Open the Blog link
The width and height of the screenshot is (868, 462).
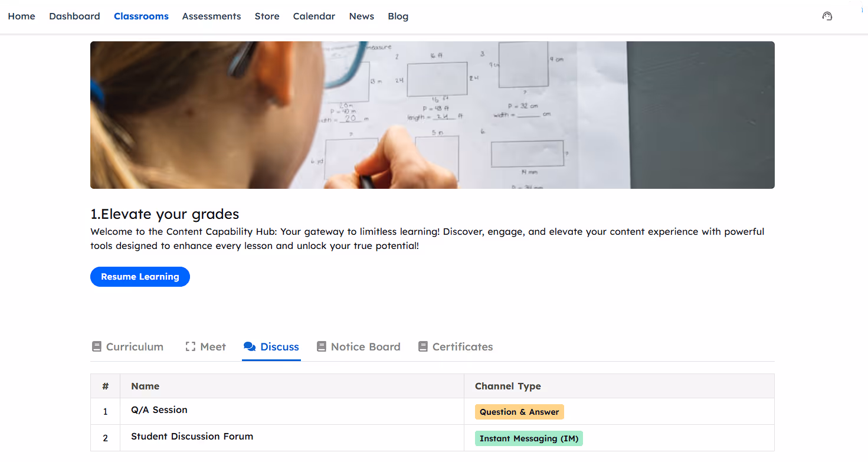coord(398,17)
